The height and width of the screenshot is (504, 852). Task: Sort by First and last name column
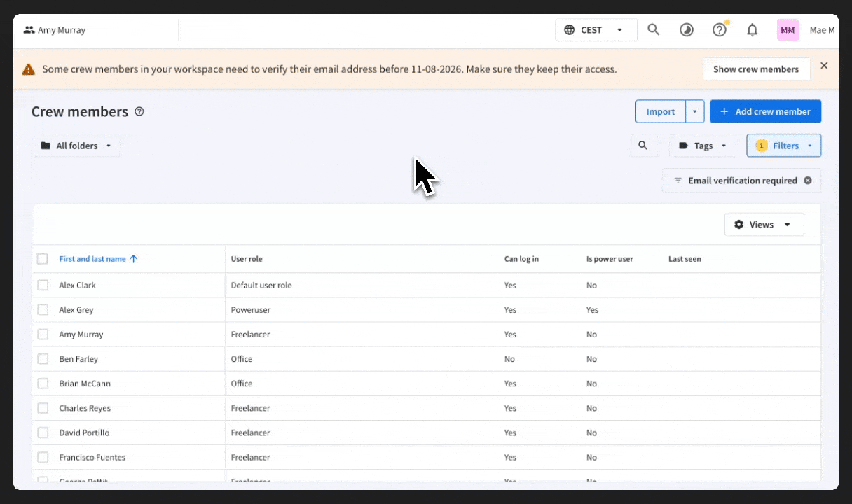[92, 259]
